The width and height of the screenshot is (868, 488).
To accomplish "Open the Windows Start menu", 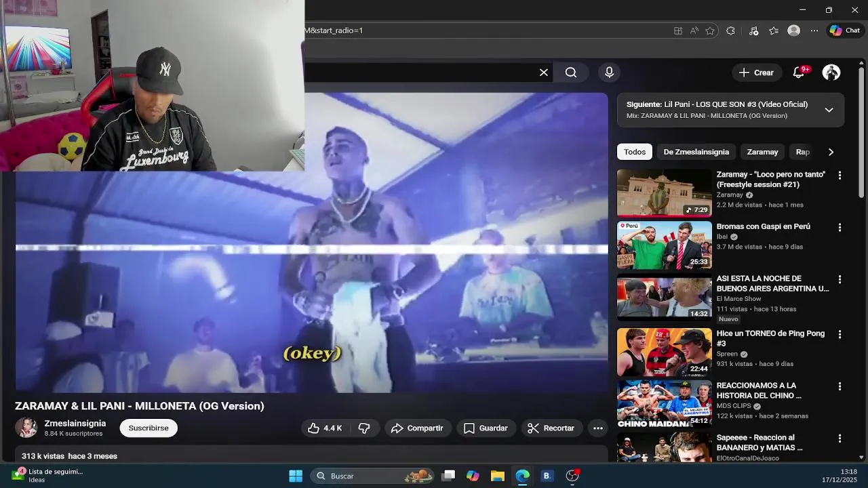I will 296,476.
